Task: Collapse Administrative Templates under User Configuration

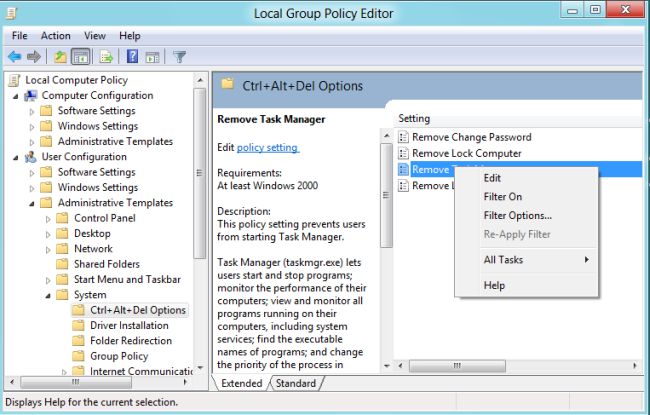Action: [x=32, y=204]
